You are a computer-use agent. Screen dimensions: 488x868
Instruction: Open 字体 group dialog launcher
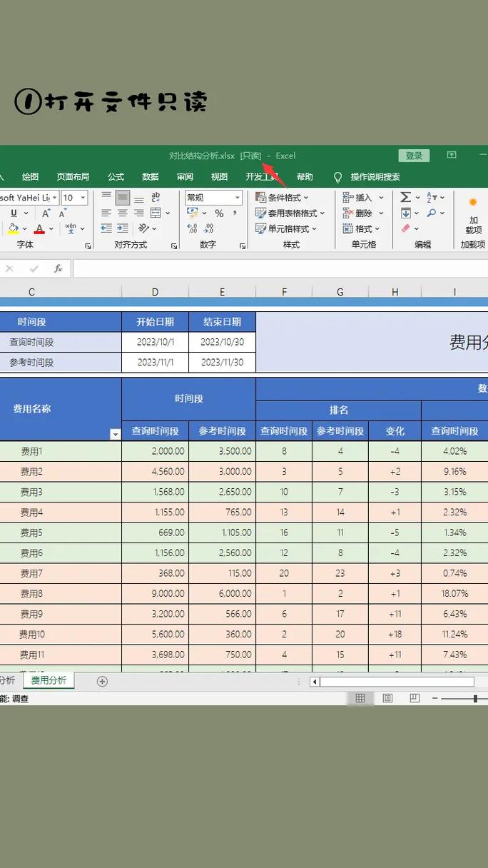[88, 246]
